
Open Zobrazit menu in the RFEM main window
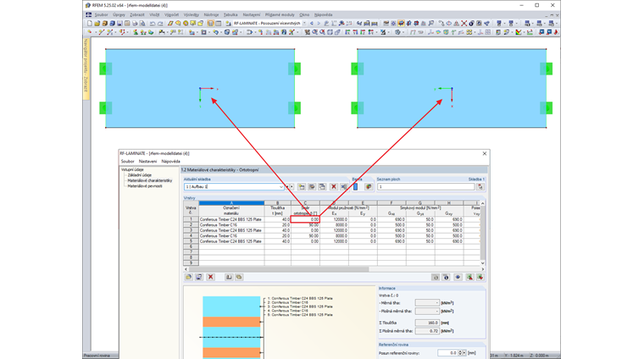pos(137,14)
